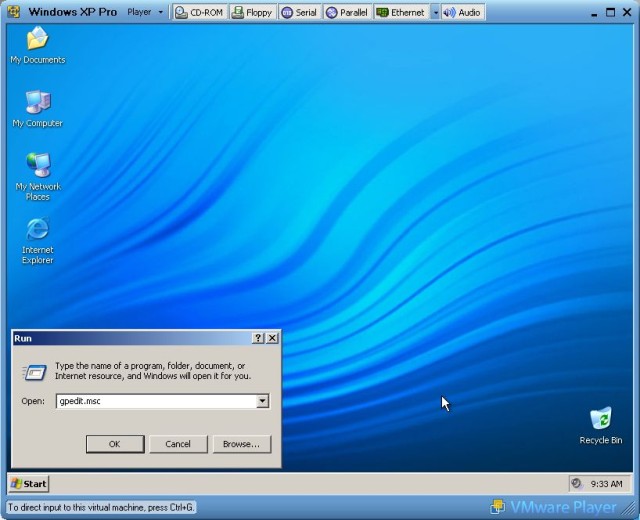Screen dimensions: 640x520
Task: Click OK in the Run dialog
Action: 115,444
